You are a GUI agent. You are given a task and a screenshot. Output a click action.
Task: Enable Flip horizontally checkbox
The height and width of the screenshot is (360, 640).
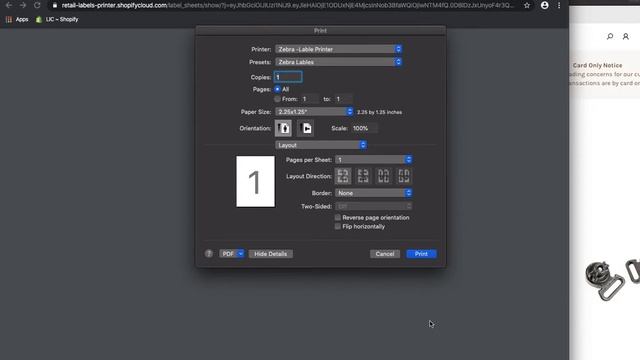[338, 227]
